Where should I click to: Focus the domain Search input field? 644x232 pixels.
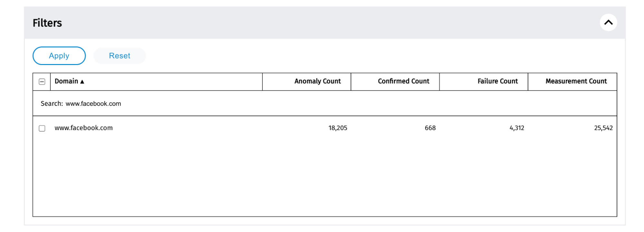(x=193, y=104)
